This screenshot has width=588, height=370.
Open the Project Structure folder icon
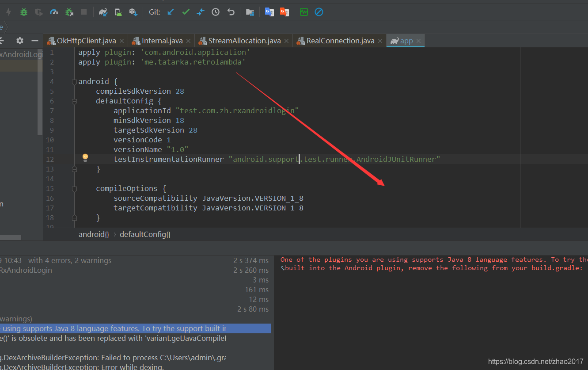(x=250, y=12)
